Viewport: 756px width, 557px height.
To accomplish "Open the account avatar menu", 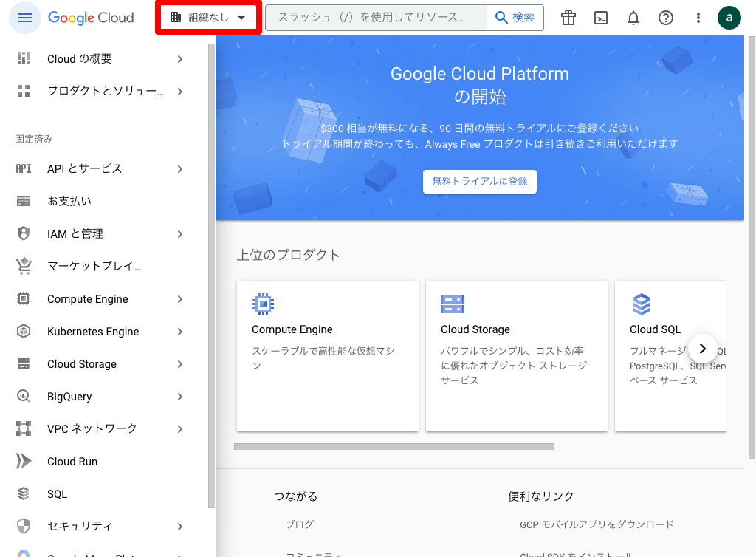I will click(729, 17).
